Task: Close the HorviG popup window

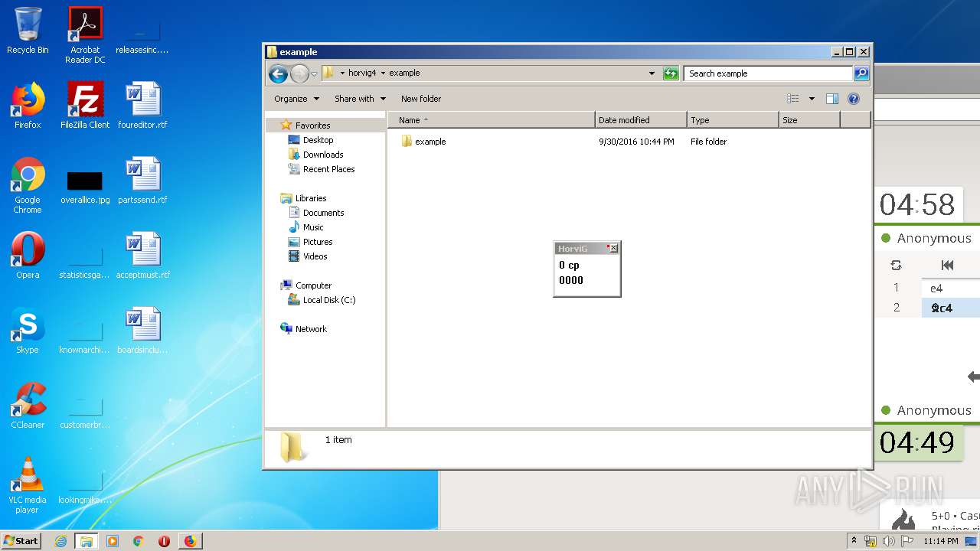Action: [613, 249]
